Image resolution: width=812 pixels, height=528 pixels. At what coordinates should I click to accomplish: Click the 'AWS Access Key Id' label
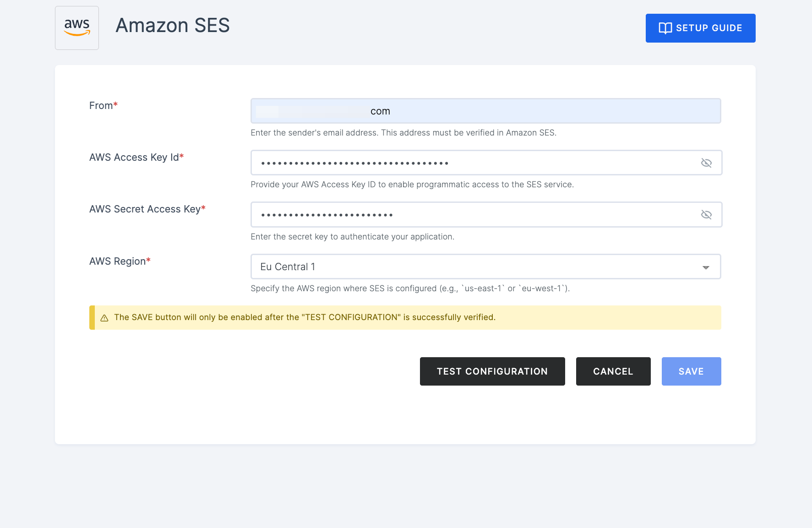coord(136,157)
